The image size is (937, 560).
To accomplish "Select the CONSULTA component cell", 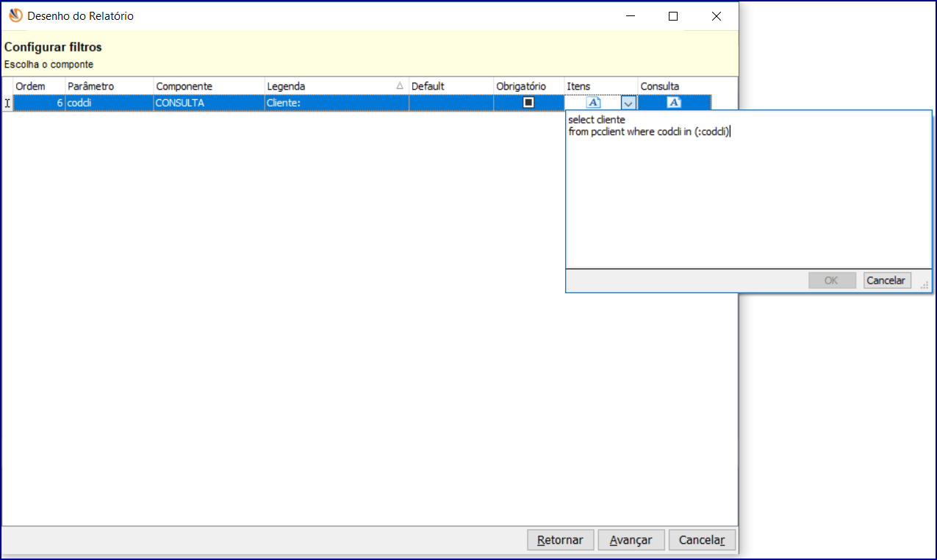I will point(208,104).
